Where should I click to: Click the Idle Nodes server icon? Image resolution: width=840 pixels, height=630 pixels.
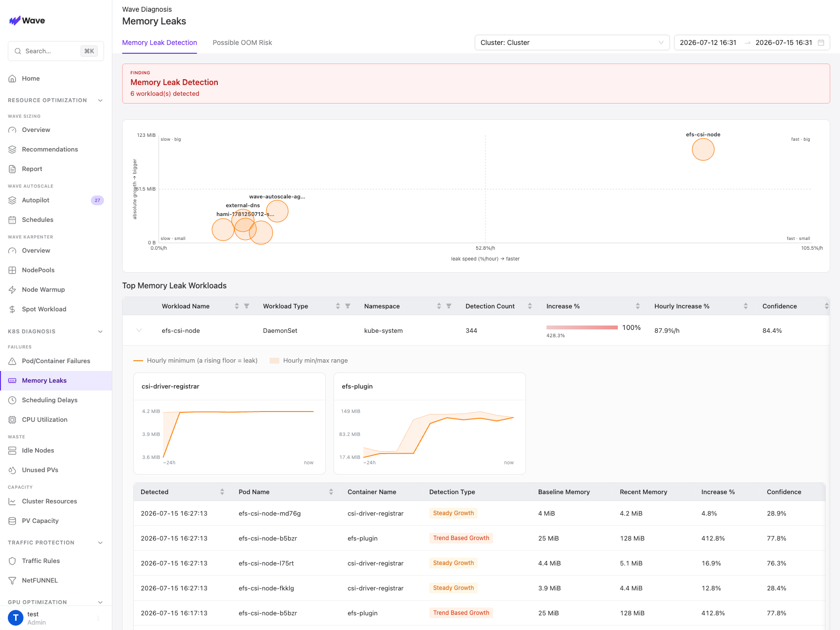pyautogui.click(x=12, y=451)
